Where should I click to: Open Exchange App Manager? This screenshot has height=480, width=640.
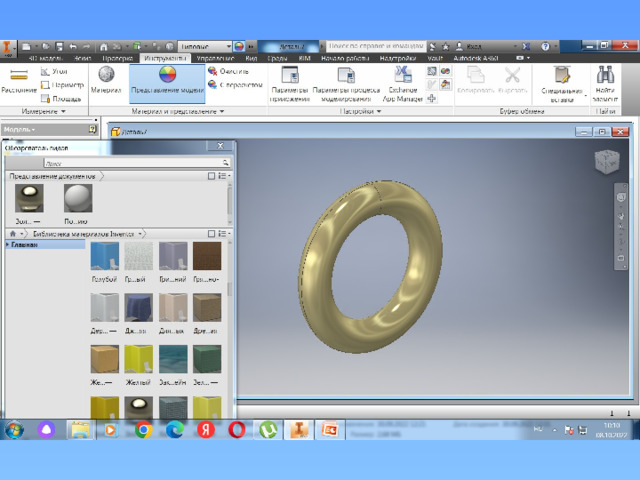coord(402,81)
